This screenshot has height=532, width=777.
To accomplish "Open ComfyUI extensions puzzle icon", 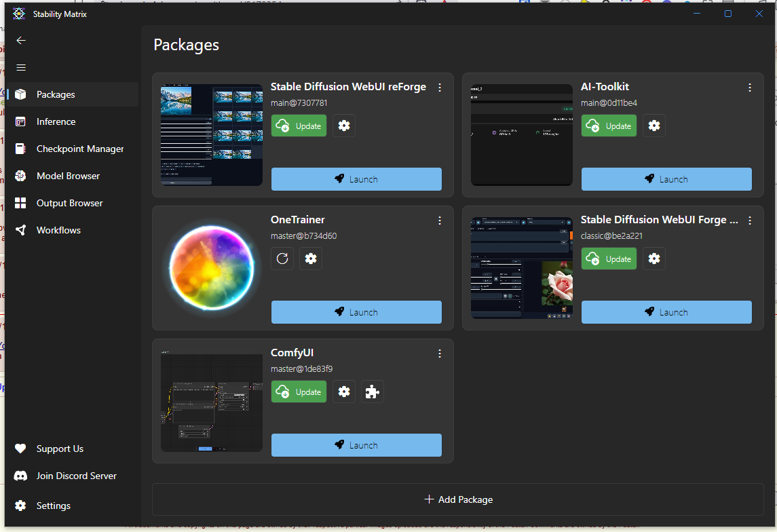I will click(372, 392).
